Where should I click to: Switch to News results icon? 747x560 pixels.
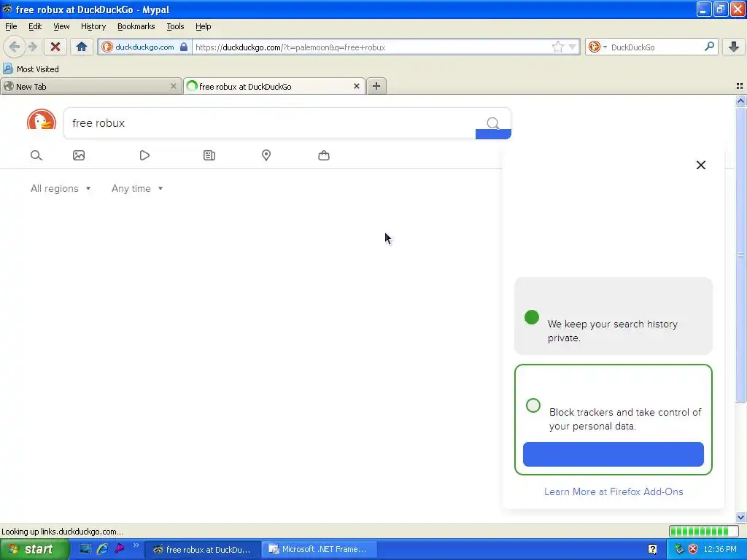tap(209, 155)
